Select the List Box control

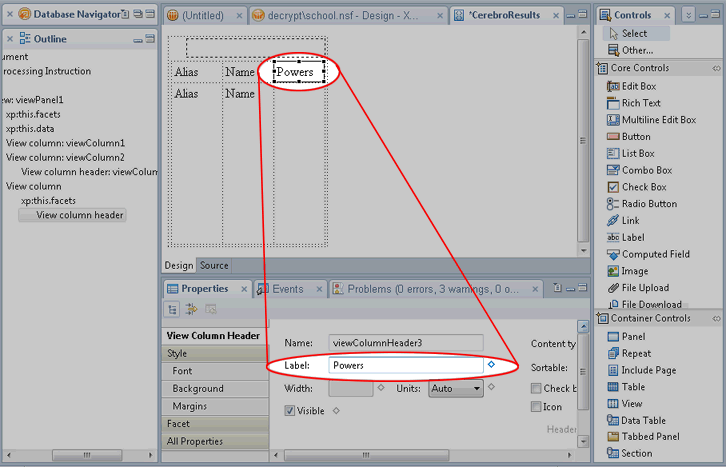tap(631, 153)
